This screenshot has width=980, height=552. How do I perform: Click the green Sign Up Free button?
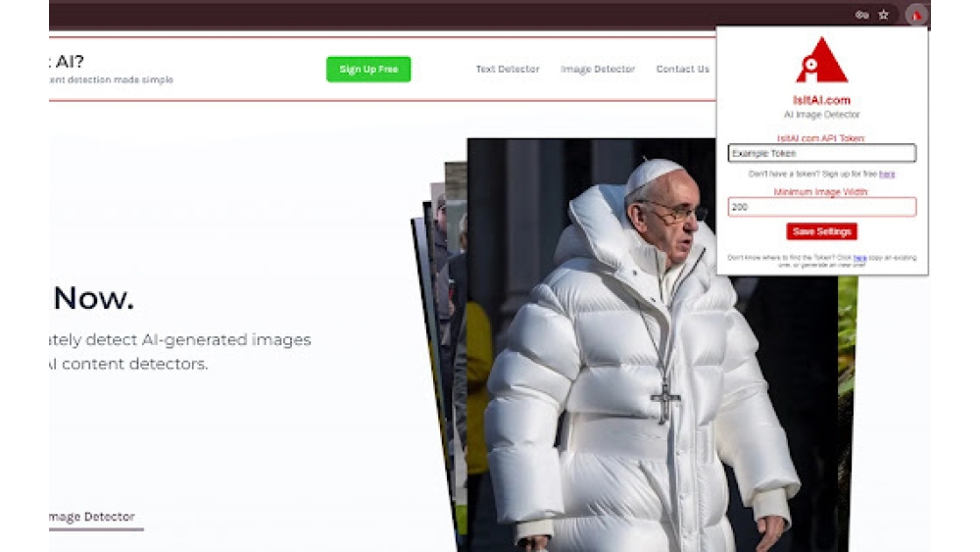368,70
